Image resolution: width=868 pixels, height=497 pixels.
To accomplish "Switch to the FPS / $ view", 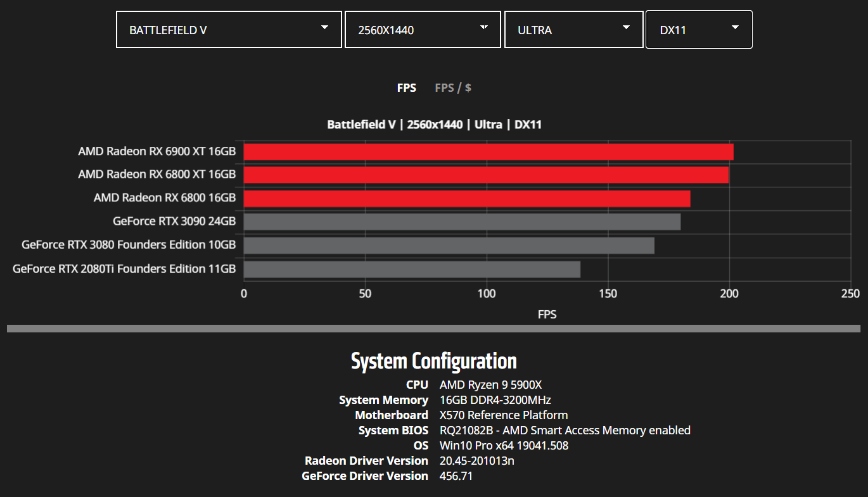I will 452,87.
